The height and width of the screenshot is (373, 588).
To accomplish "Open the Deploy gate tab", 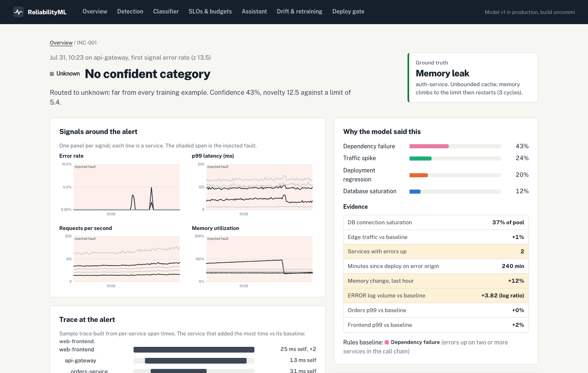I will click(348, 11).
